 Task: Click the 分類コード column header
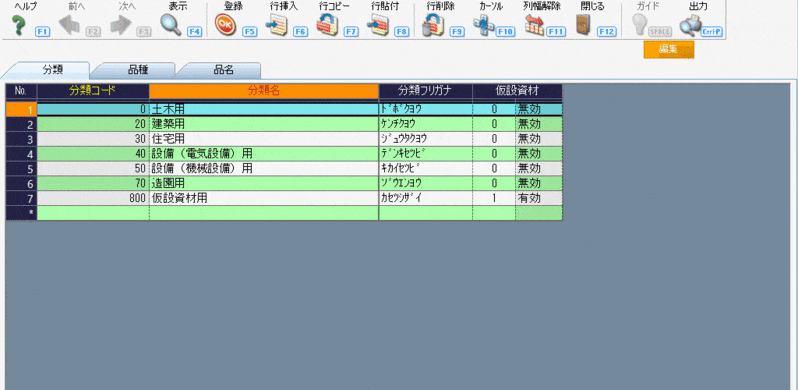[93, 91]
